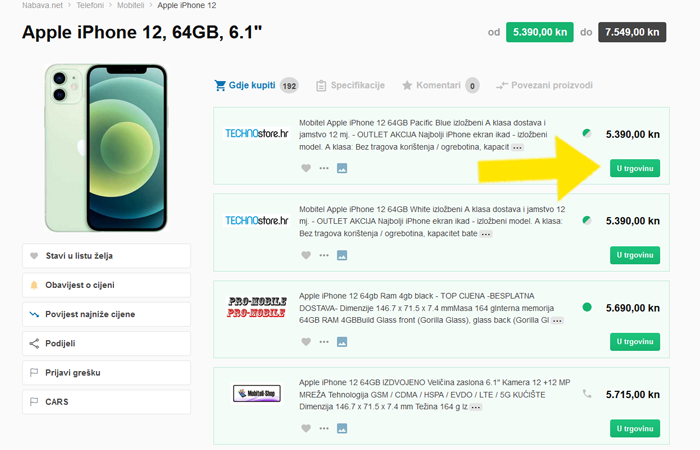
Task: Go to Nabava.net breadcrumb
Action: [x=42, y=5]
